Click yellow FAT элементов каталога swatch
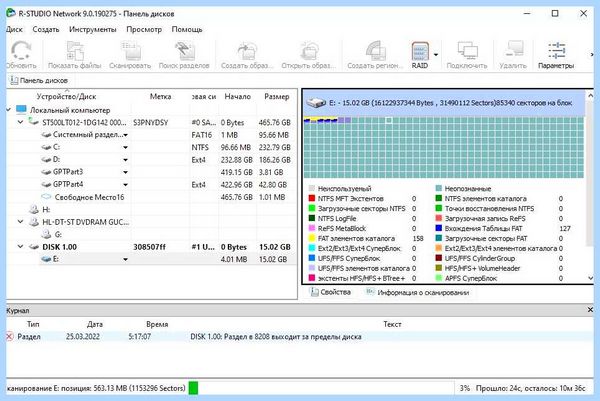 312,238
